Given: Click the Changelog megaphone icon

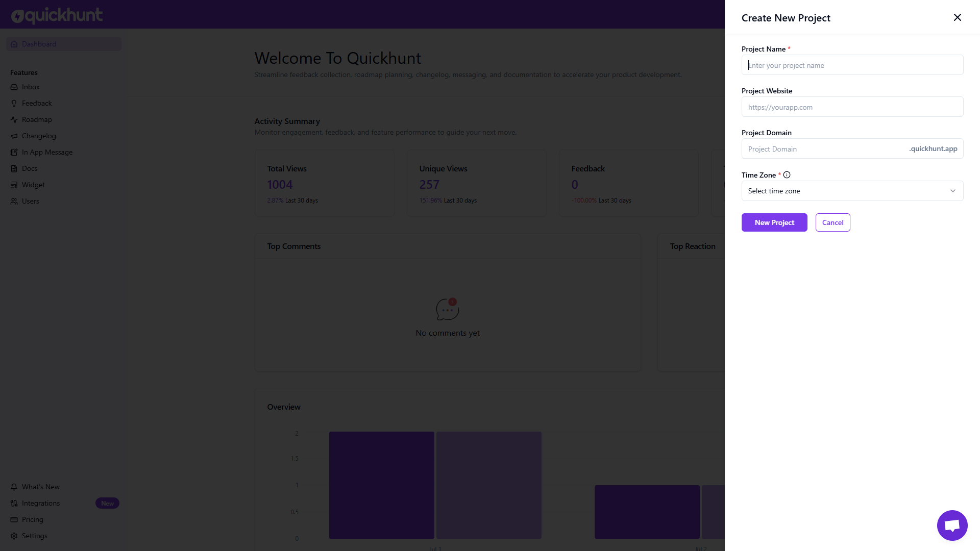Looking at the screenshot, I should tap(14, 136).
